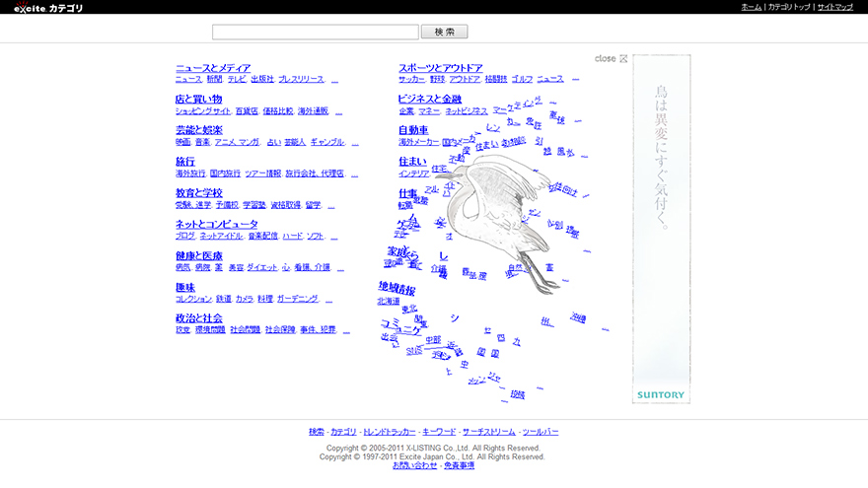Open the 地域情報 category heading
Screen dimensions: 868x488
tap(397, 288)
